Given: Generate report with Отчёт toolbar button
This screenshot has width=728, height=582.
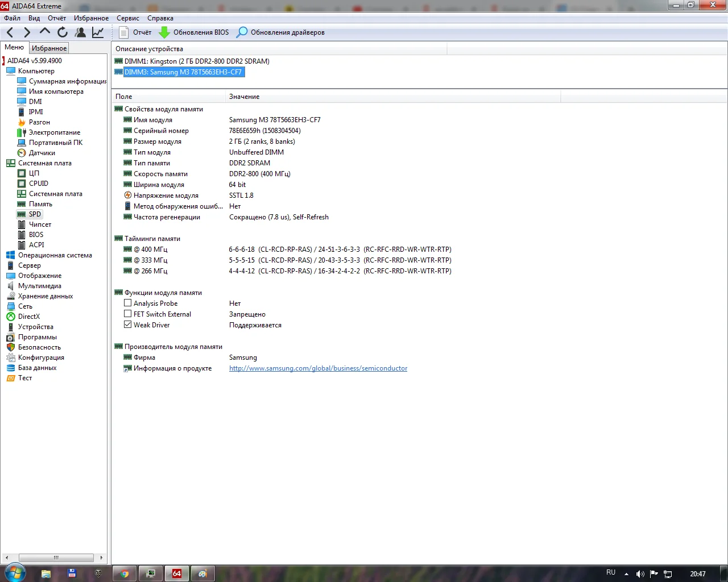Looking at the screenshot, I should coord(135,32).
